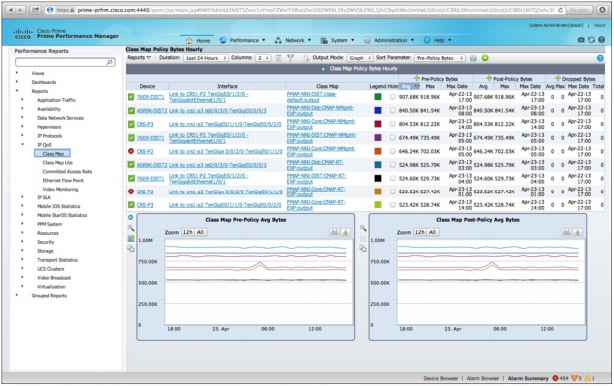614x386 pixels.
Task: Open the System menu
Action: 337,40
